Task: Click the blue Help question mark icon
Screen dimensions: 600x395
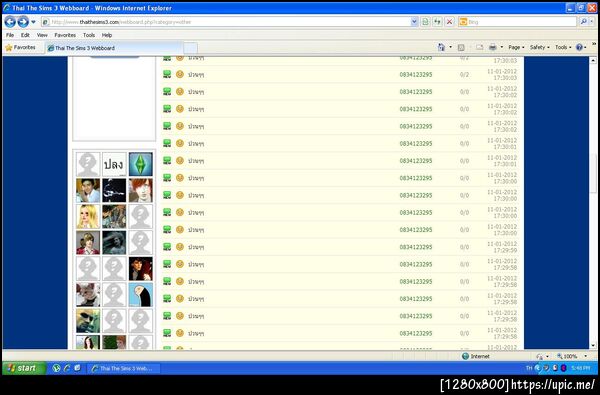Action: click(579, 47)
